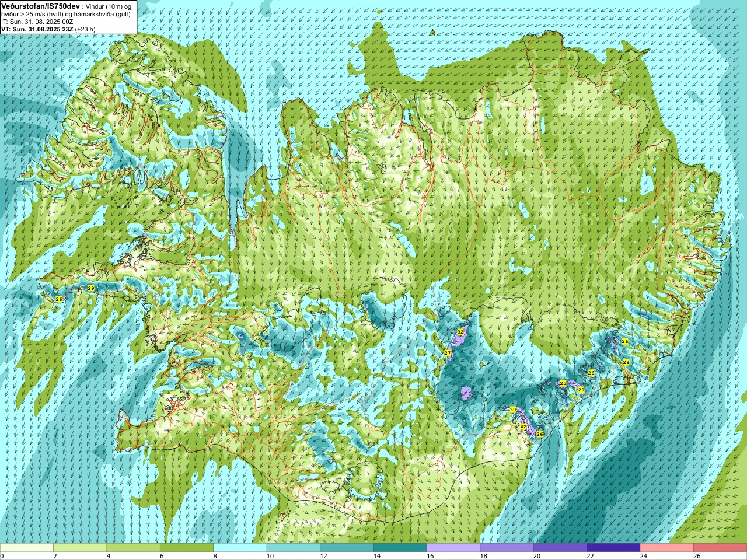
Task: Click the green 4–6 legend swatch
Action: [134, 548]
